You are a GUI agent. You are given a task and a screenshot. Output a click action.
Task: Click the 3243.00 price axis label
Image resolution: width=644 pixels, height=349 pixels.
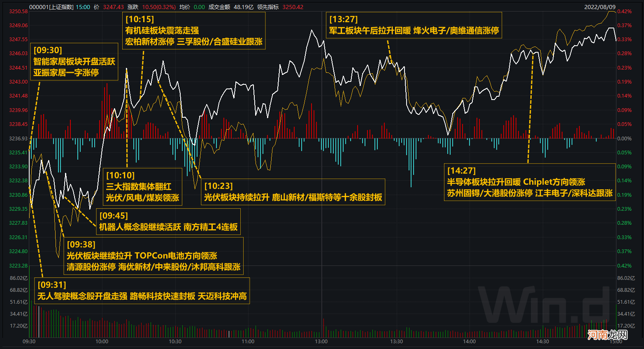coord(19,82)
